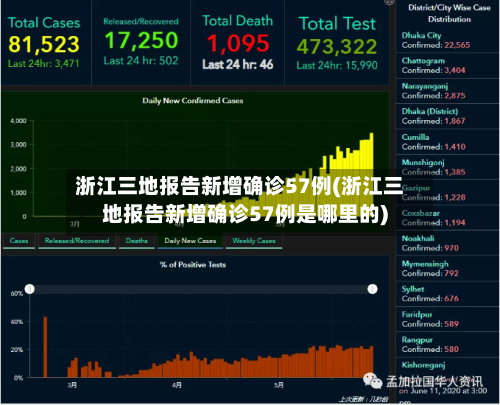The height and width of the screenshot is (405, 500).
Task: Select the Dhaka (District) entry
Action: pyautogui.click(x=447, y=116)
